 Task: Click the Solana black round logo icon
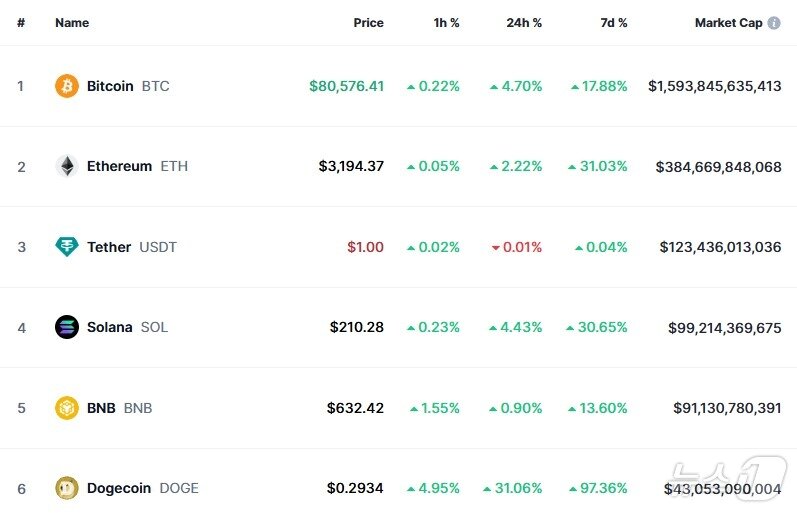click(x=67, y=327)
